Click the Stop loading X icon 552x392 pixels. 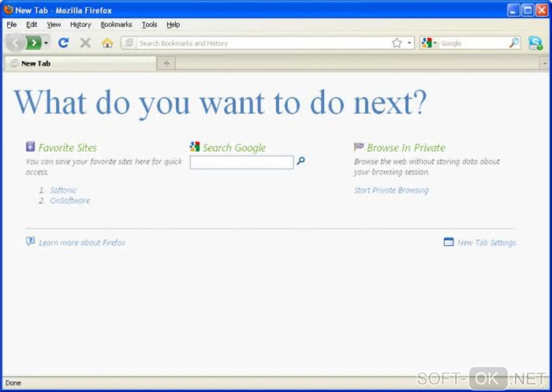click(x=85, y=43)
